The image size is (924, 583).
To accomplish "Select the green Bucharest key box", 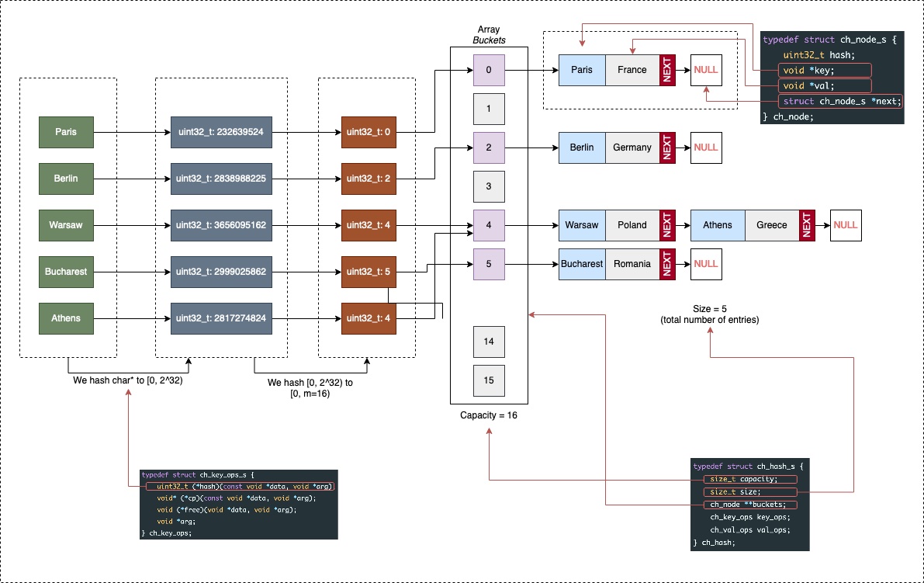I will coord(66,272).
